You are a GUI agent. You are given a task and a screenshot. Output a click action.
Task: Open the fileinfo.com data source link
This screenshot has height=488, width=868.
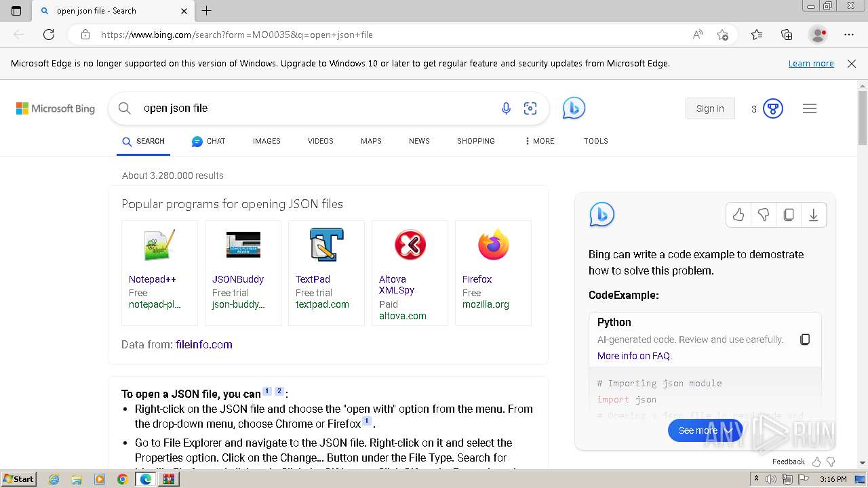[x=204, y=344]
